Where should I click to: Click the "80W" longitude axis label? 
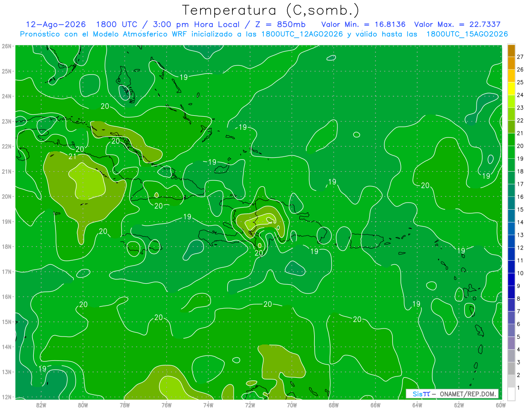[x=83, y=405]
